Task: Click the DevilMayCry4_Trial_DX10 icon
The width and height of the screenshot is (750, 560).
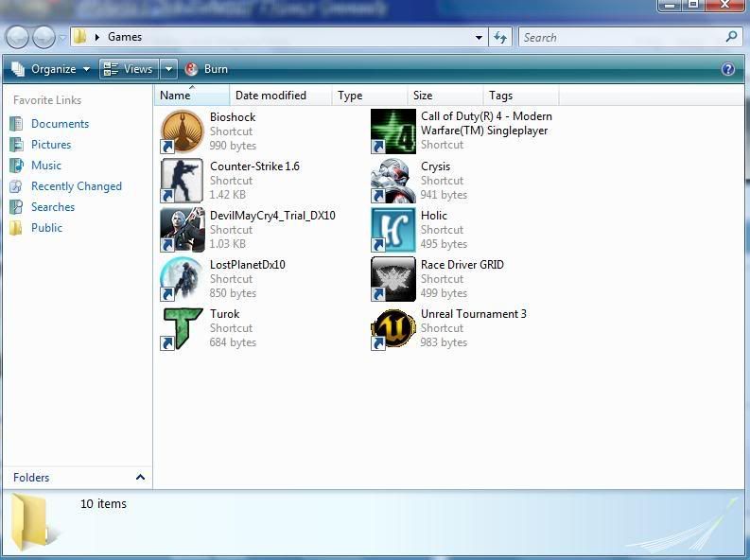Action: click(182, 230)
